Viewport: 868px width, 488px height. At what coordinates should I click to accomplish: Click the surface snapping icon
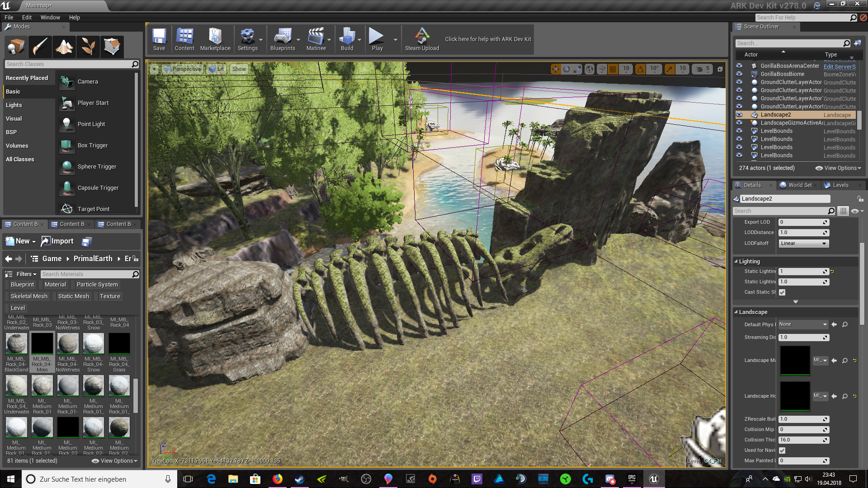click(602, 69)
